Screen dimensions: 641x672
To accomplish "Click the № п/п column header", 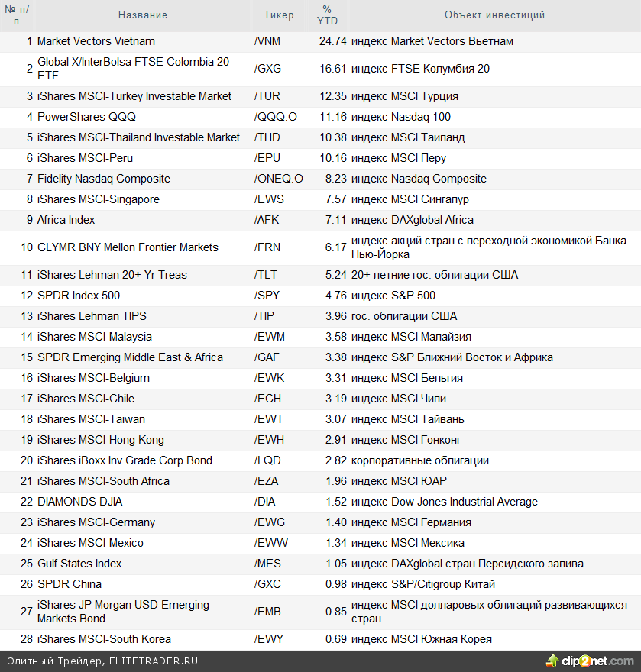I will pyautogui.click(x=17, y=15).
